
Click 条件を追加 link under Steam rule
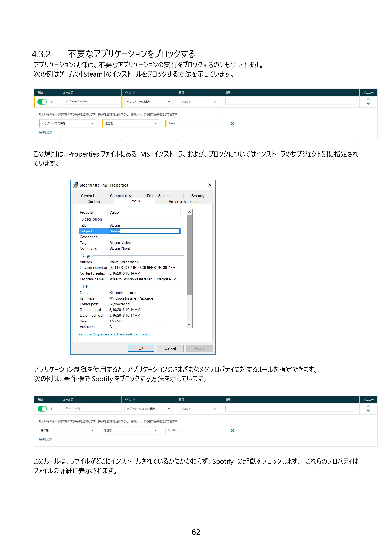(x=45, y=132)
